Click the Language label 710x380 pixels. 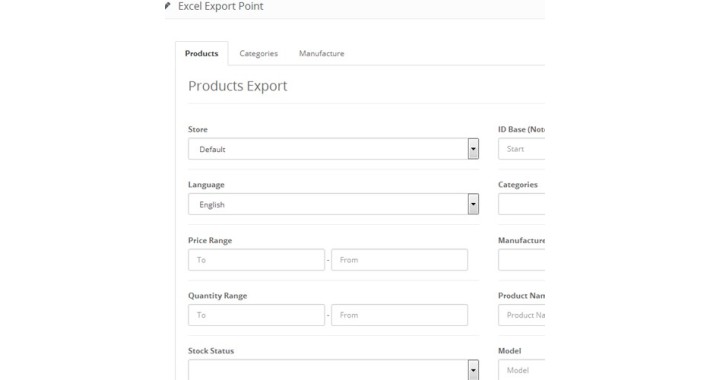pyautogui.click(x=206, y=185)
